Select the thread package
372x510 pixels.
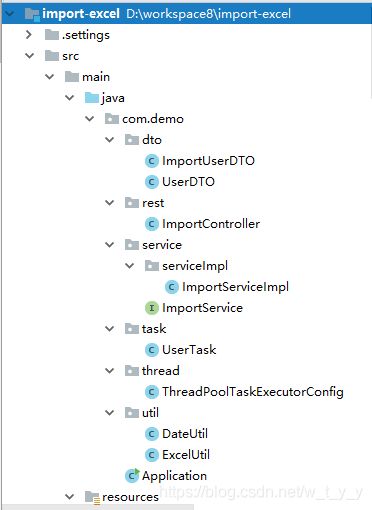pyautogui.click(x=161, y=371)
